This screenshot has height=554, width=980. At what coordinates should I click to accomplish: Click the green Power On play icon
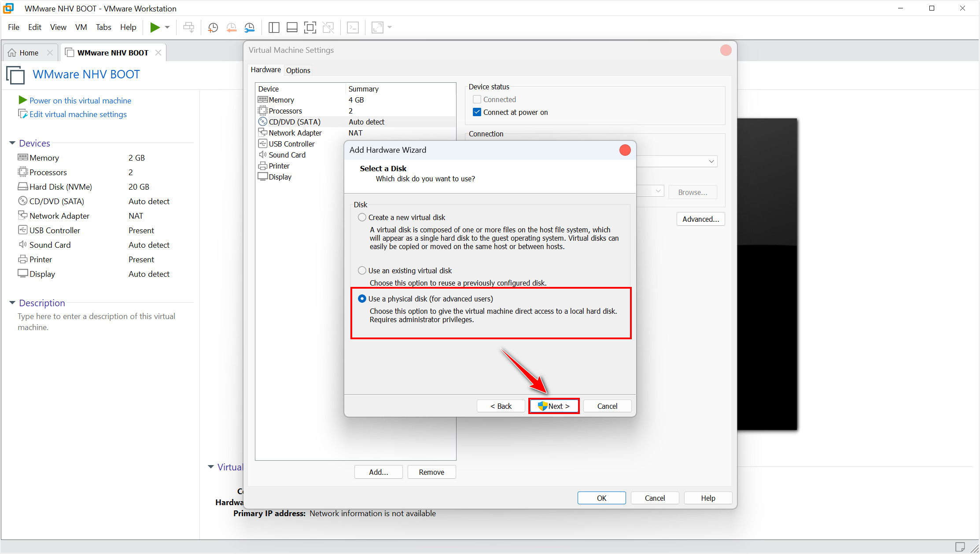(x=155, y=27)
